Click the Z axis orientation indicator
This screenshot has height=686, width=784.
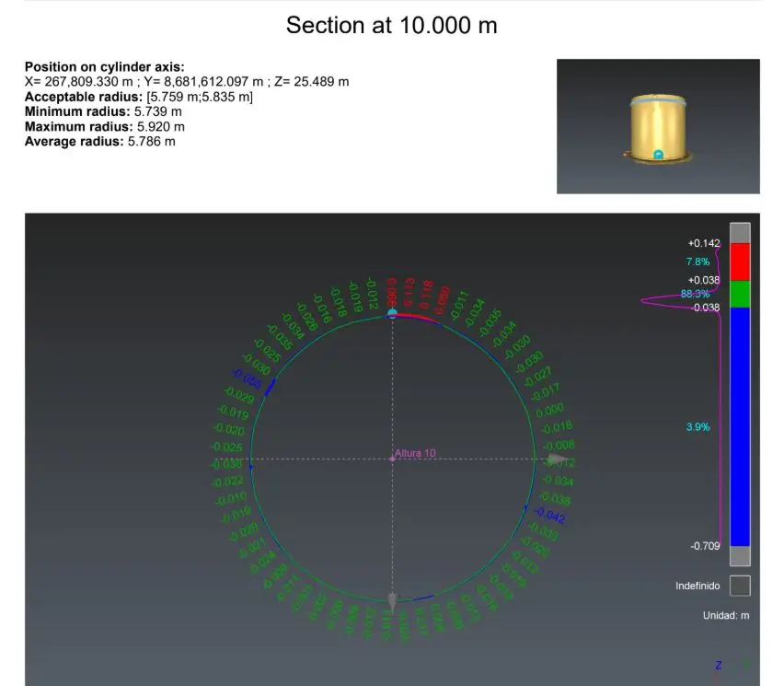[718, 665]
